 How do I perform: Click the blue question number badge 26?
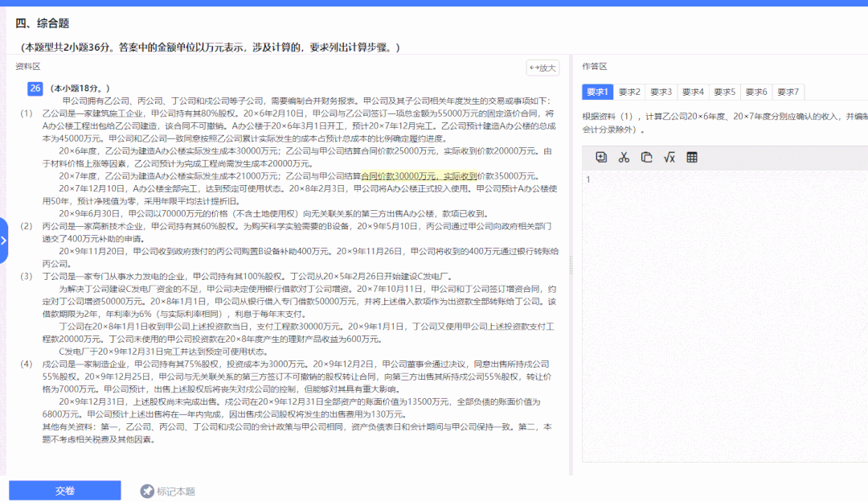tap(34, 88)
